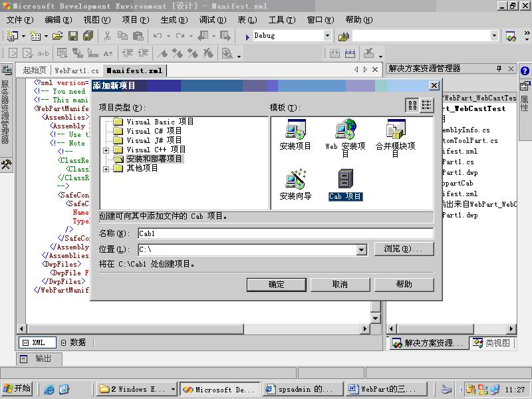Screen dimensions: 532x399
Task: Select the 安装项目 template icon
Action: click(295, 135)
